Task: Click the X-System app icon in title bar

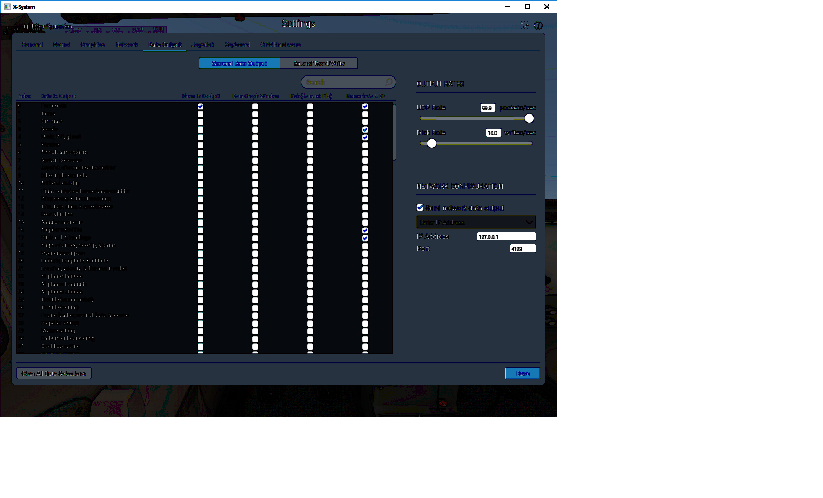Action: tap(7, 7)
